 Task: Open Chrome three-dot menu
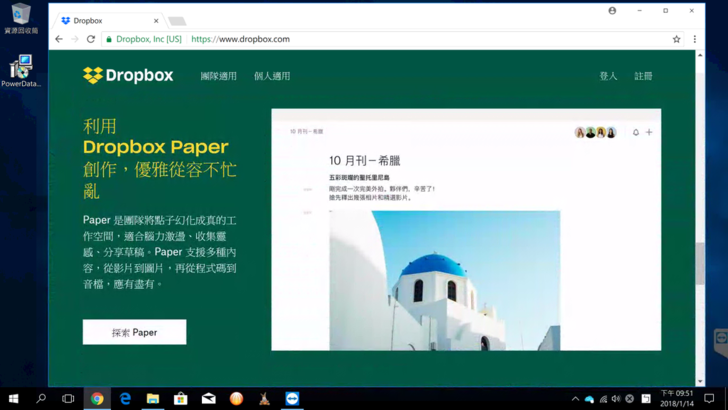[x=695, y=39]
